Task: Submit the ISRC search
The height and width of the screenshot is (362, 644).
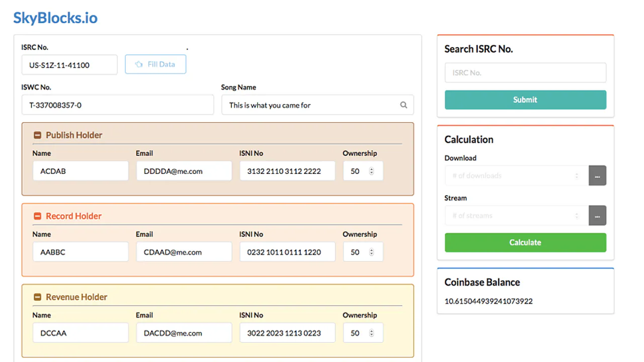Action: (525, 100)
